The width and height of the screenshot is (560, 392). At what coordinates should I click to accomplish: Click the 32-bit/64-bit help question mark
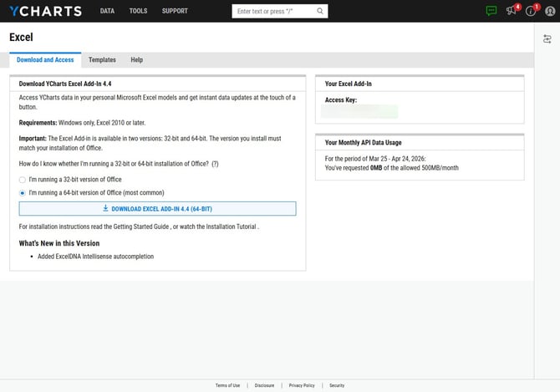point(215,164)
